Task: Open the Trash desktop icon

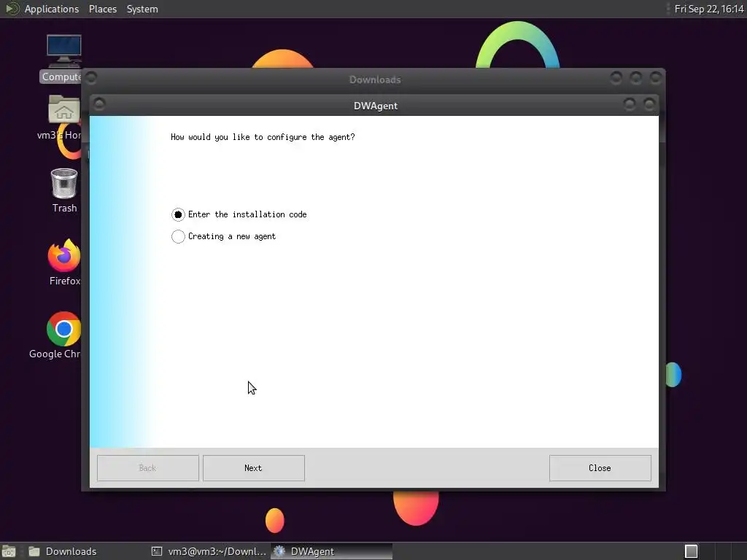Action: 64,190
